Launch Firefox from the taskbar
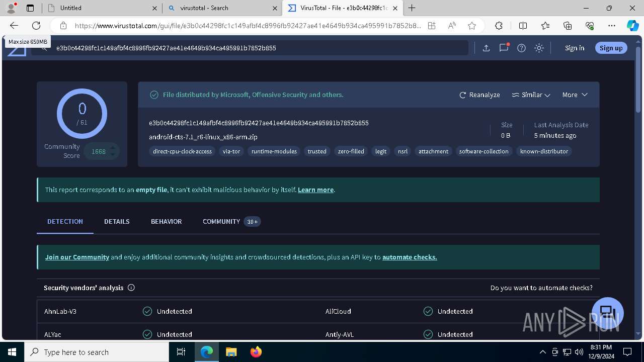The image size is (644, 362). [256, 352]
